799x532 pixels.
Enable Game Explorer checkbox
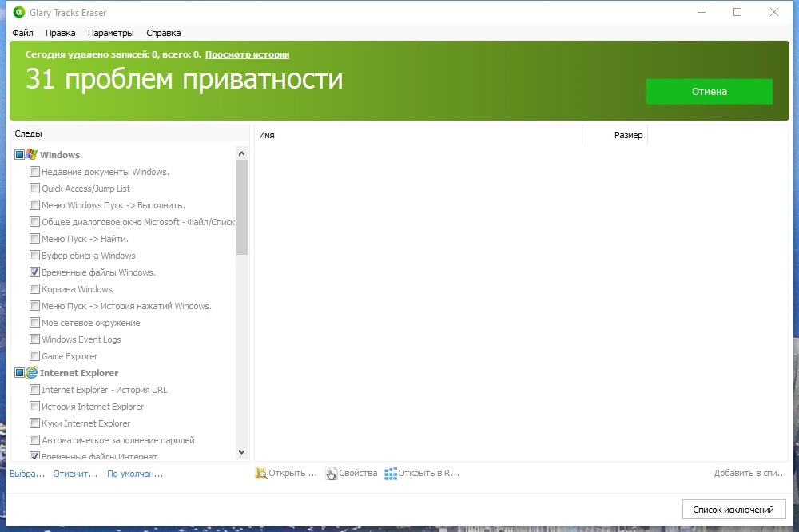pyautogui.click(x=34, y=355)
